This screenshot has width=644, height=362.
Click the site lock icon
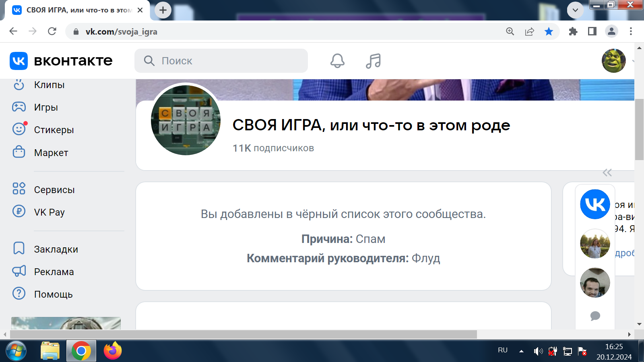[x=76, y=32]
